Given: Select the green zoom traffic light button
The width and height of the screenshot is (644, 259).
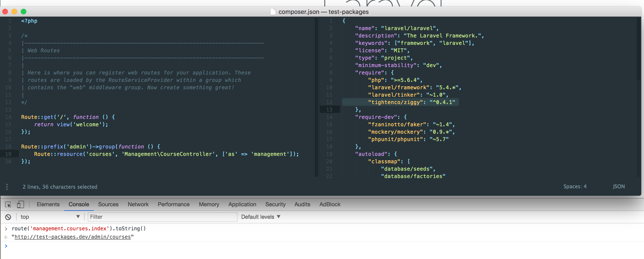Looking at the screenshot, I should (24, 12).
